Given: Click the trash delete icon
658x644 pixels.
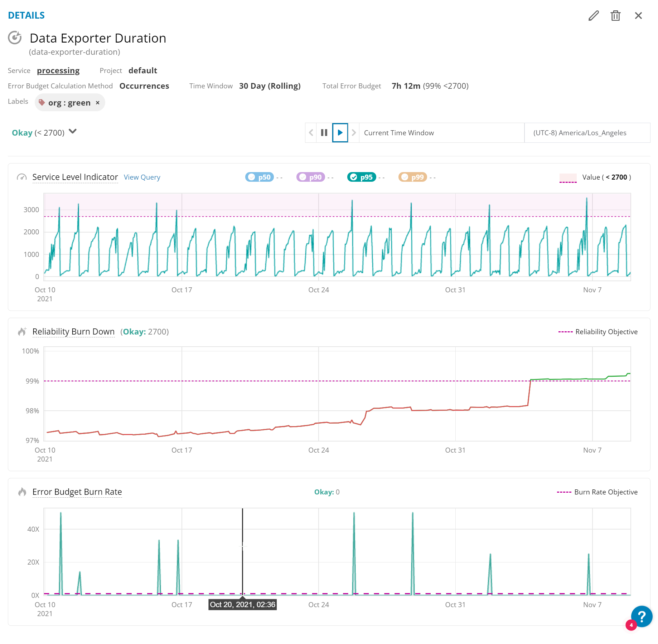Looking at the screenshot, I should click(x=615, y=16).
